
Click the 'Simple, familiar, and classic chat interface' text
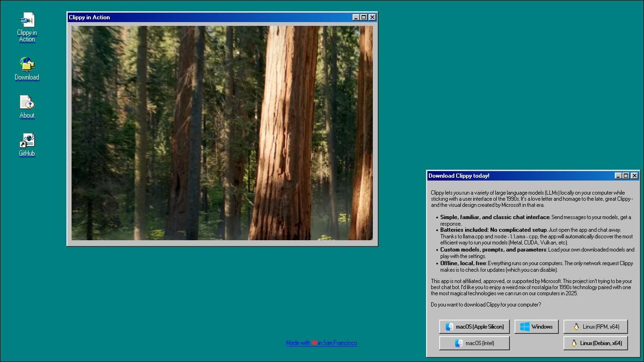[x=495, y=217]
